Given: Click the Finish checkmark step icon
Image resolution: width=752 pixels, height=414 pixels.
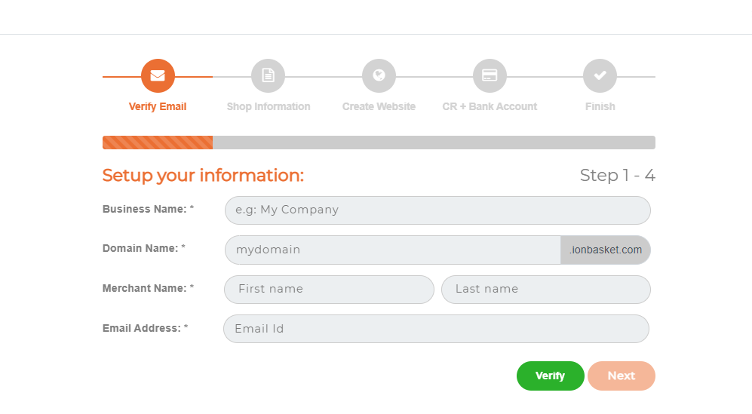Looking at the screenshot, I should point(600,76).
